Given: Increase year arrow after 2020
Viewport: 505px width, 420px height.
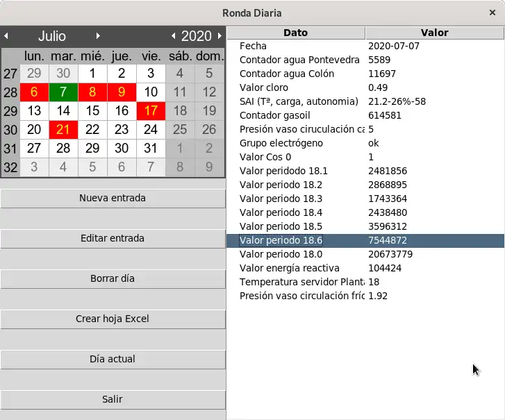Looking at the screenshot, I should (220, 35).
